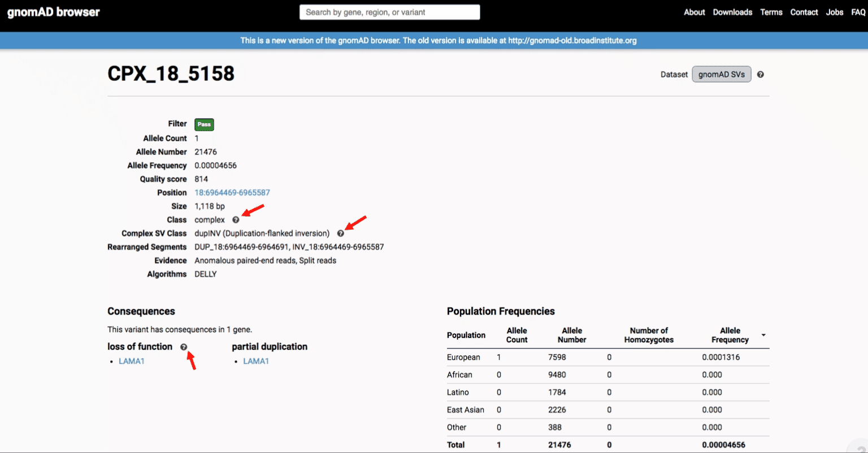
Task: Open LAMA1 gene under loss of function
Action: click(x=132, y=361)
